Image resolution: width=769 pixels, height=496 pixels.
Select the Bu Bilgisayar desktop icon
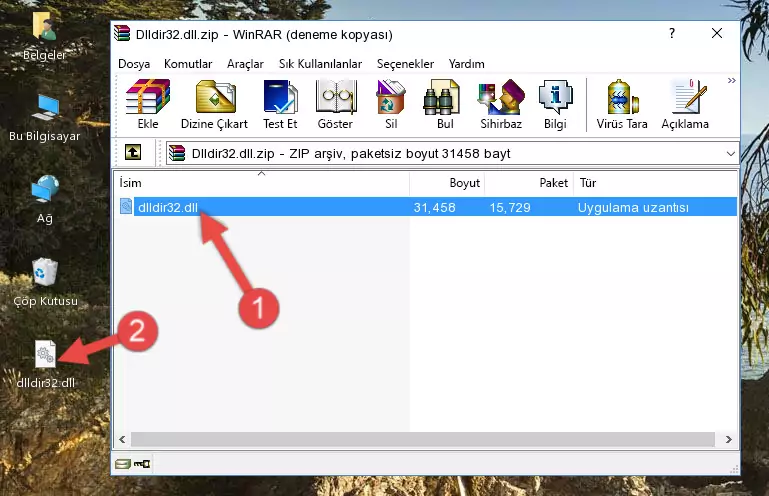(x=45, y=118)
